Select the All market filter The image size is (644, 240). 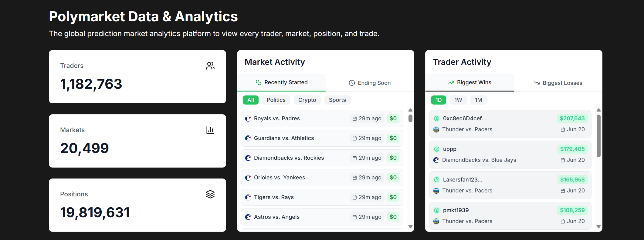coord(251,100)
